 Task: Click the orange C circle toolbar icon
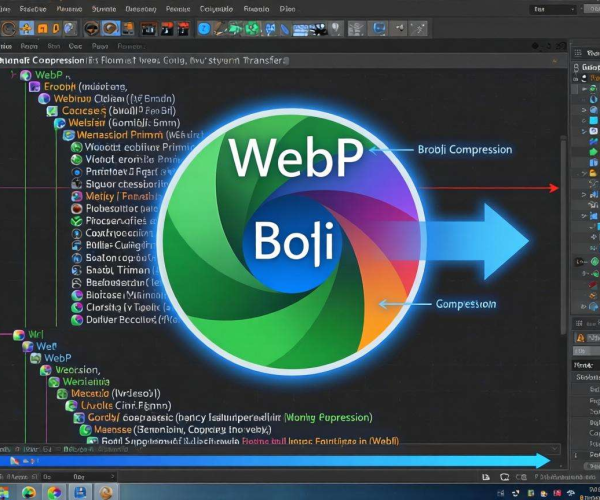tap(8, 29)
